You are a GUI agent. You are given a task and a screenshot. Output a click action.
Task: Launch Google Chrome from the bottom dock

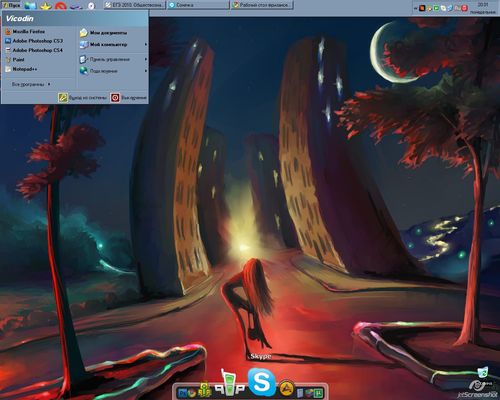tap(192, 393)
